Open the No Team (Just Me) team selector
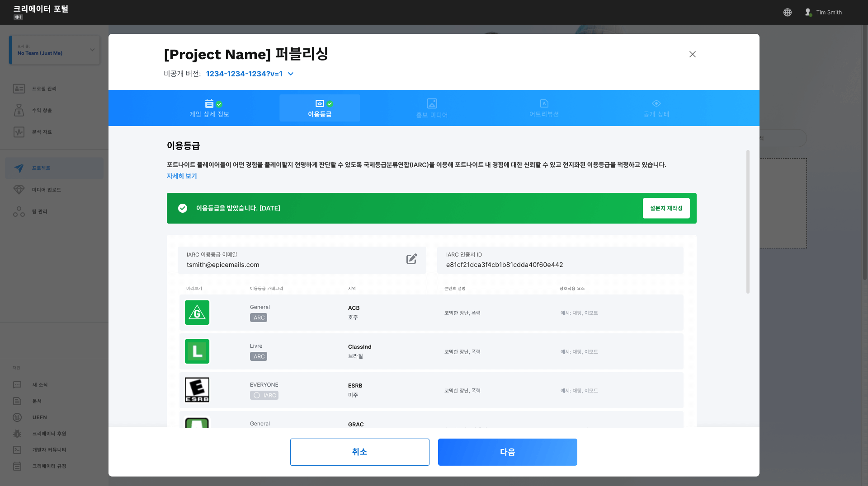Screen dimensions: 868x486 (55, 50)
